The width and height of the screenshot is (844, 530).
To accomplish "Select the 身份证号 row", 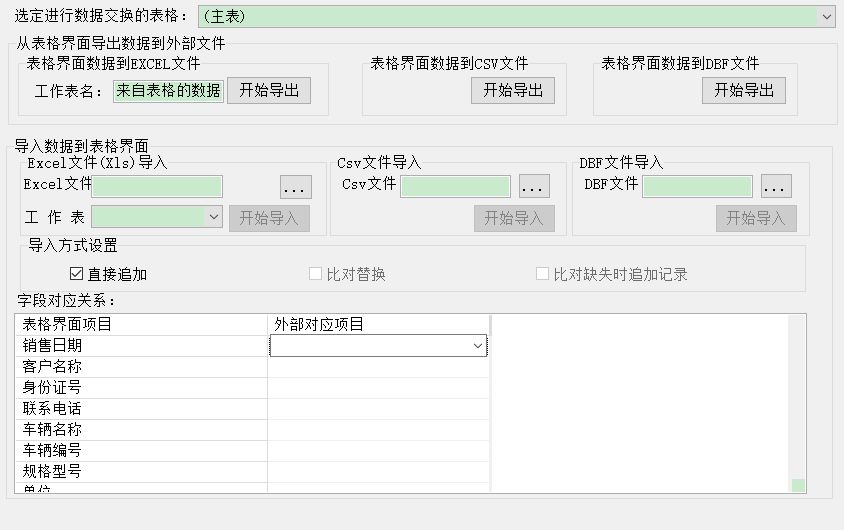I will click(x=142, y=388).
